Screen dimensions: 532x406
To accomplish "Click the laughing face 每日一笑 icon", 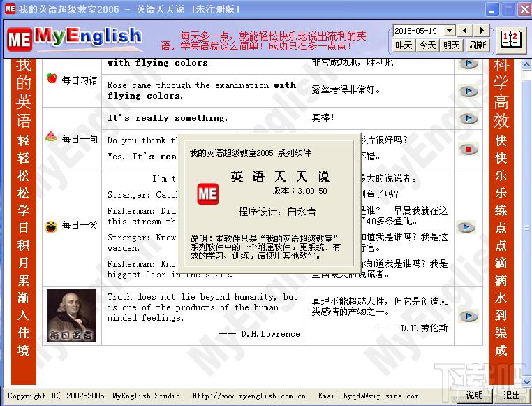I will coord(51,226).
